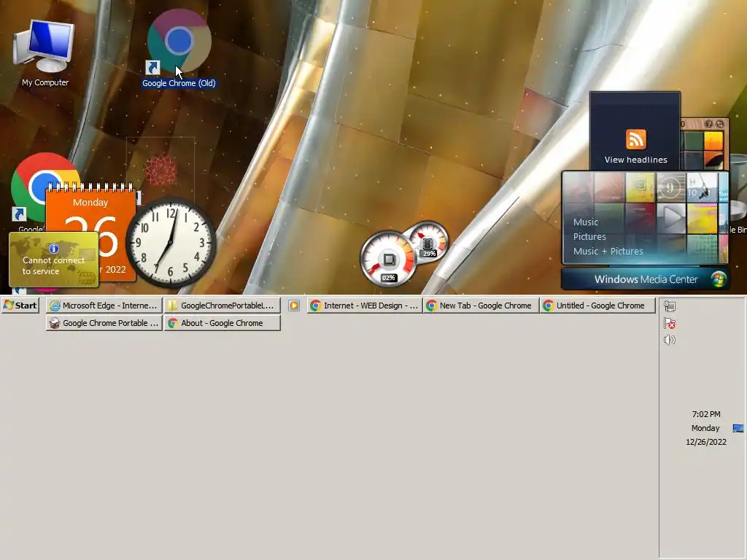Click the Windows orb logo on the Media Center gadget

(x=719, y=279)
